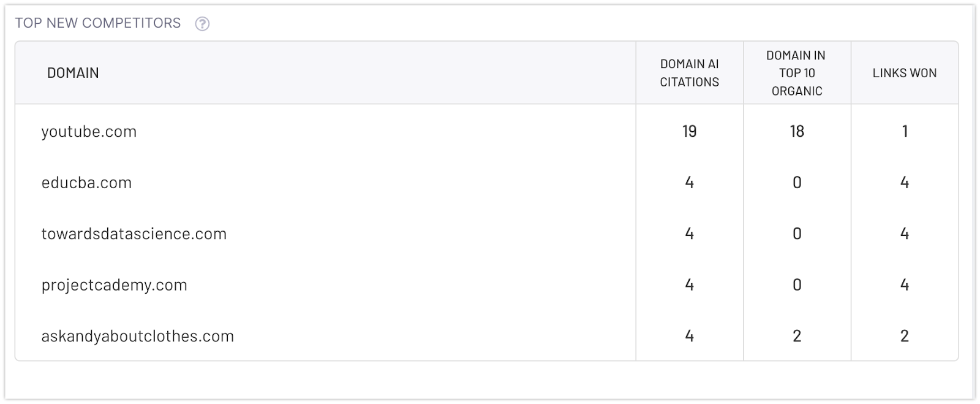This screenshot has height=404, width=980.
Task: Click projectcademy.com top 10 organic value 0
Action: tap(796, 285)
